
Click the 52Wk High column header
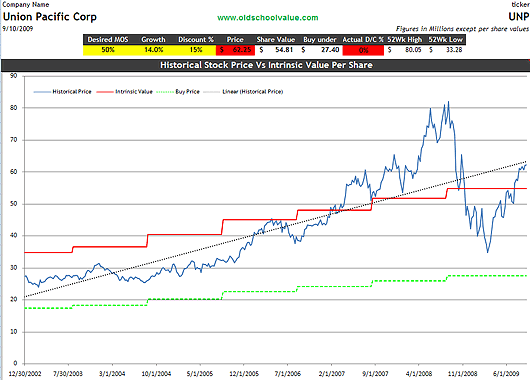coord(405,40)
